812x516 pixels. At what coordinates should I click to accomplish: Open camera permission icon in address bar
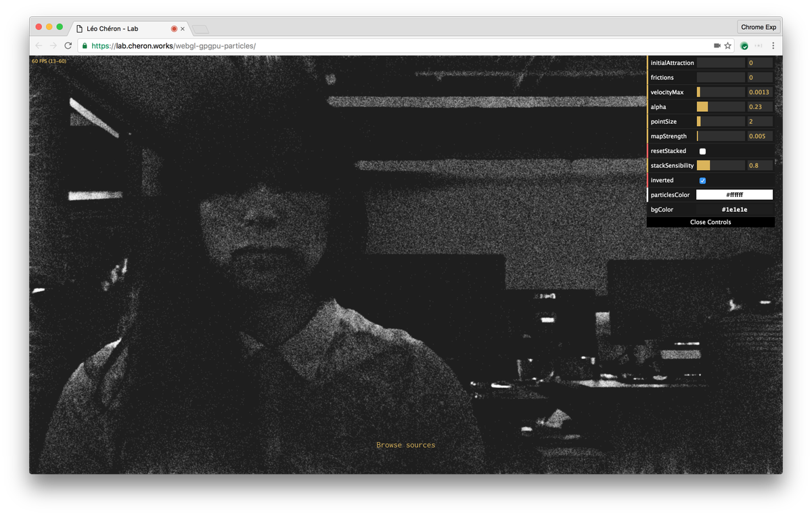coord(717,45)
